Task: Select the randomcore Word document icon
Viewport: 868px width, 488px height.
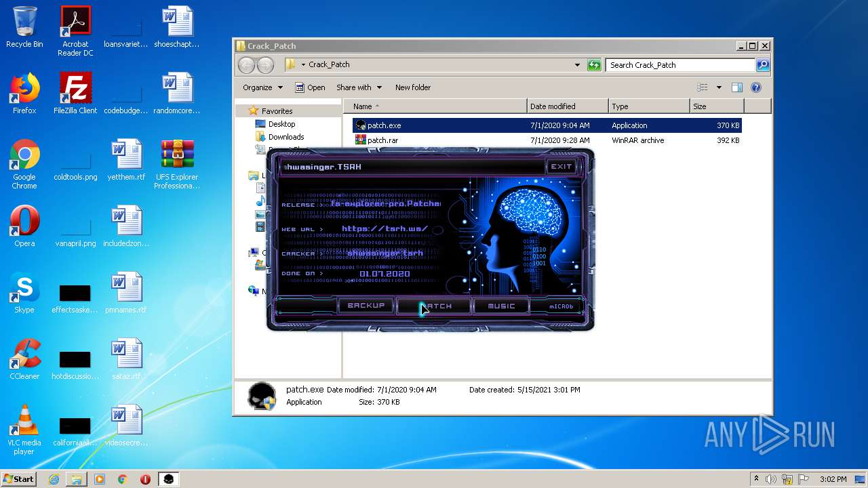Action: (177, 94)
